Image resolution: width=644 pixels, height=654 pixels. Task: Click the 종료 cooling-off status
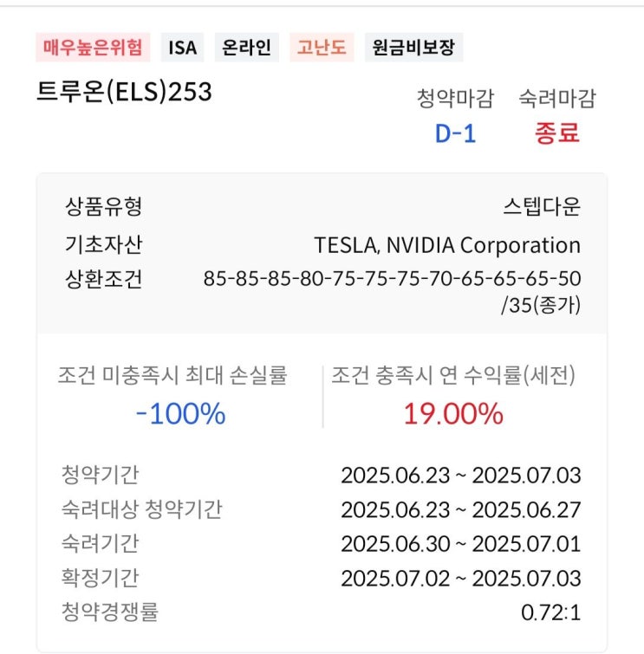[556, 133]
